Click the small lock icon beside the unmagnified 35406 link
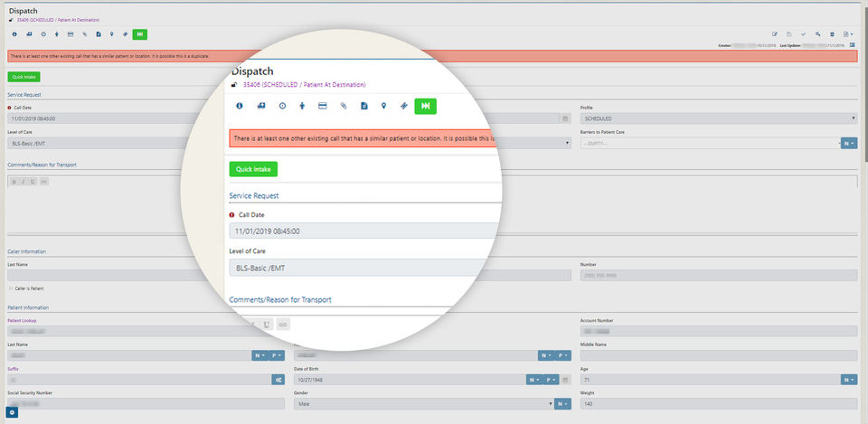 coord(11,20)
